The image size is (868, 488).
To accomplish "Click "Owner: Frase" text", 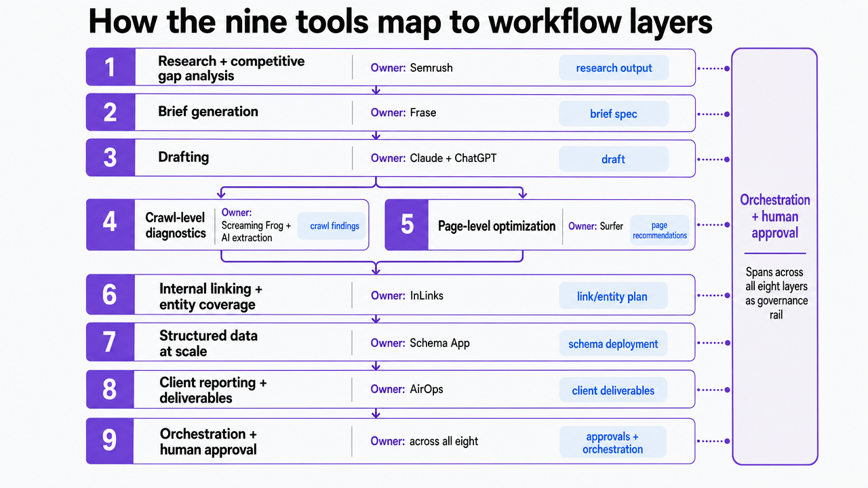I will pyautogui.click(x=403, y=113).
